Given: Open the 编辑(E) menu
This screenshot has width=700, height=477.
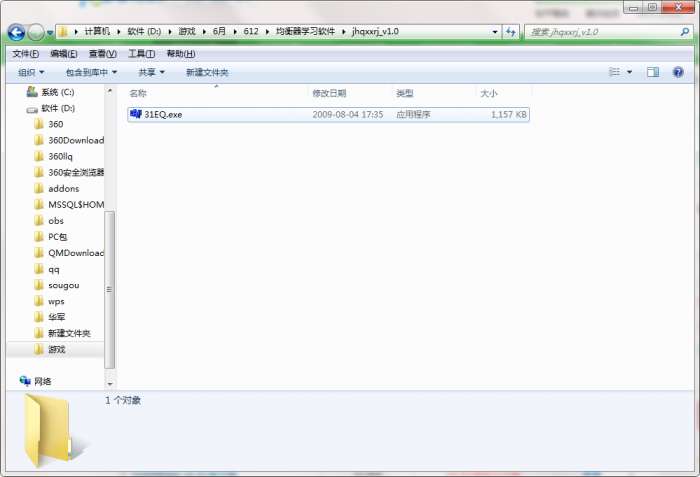Looking at the screenshot, I should point(64,54).
